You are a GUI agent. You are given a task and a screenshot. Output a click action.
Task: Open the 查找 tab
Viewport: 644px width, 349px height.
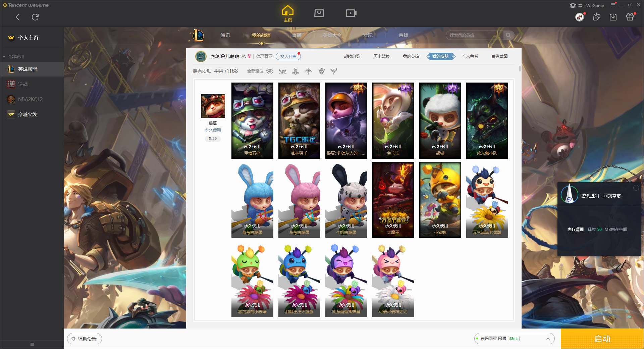(x=403, y=35)
